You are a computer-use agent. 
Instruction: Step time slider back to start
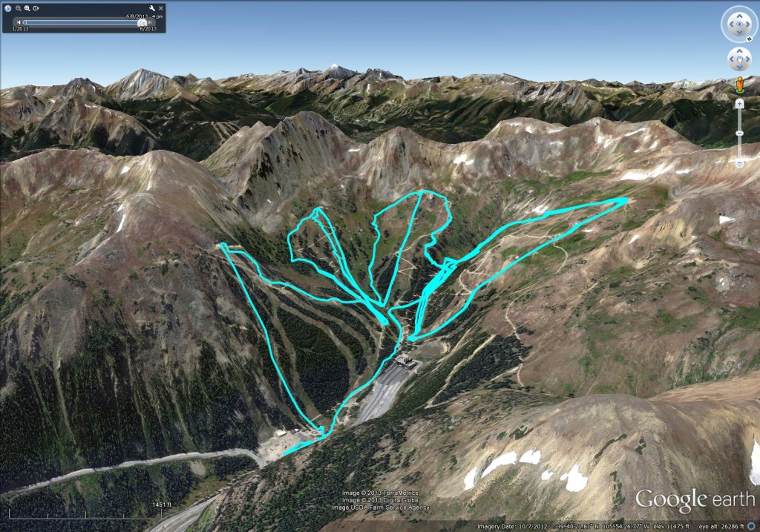[x=19, y=22]
